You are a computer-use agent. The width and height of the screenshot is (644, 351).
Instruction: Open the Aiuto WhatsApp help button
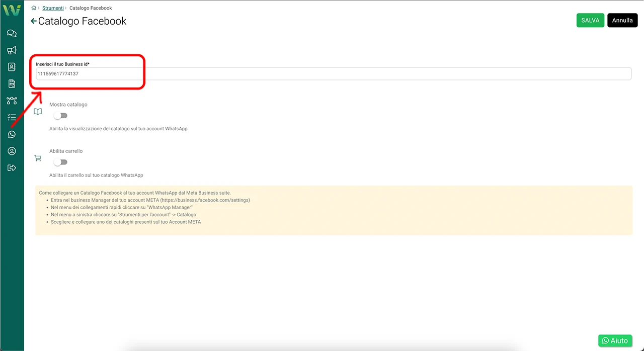[x=615, y=340]
